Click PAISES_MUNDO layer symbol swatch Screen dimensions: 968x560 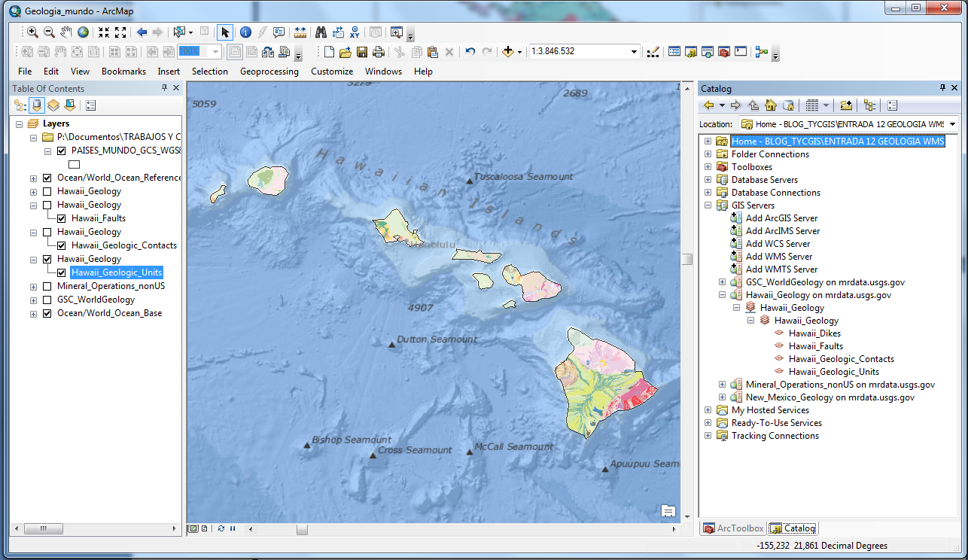click(x=75, y=164)
